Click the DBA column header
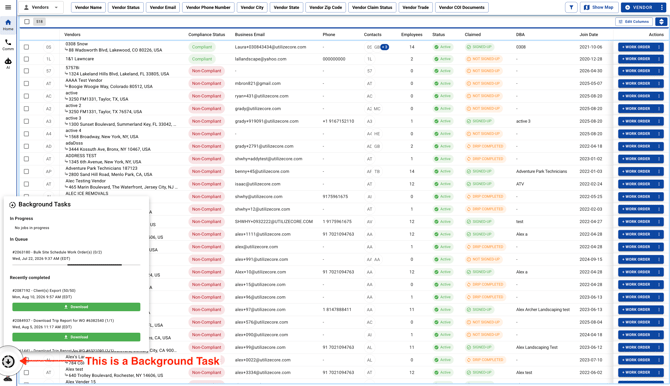This screenshot has width=670, height=386. click(520, 35)
